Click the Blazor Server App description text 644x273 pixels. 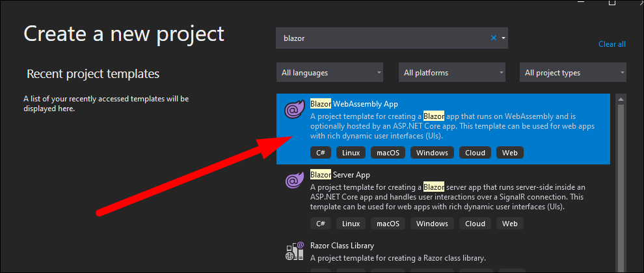point(447,197)
